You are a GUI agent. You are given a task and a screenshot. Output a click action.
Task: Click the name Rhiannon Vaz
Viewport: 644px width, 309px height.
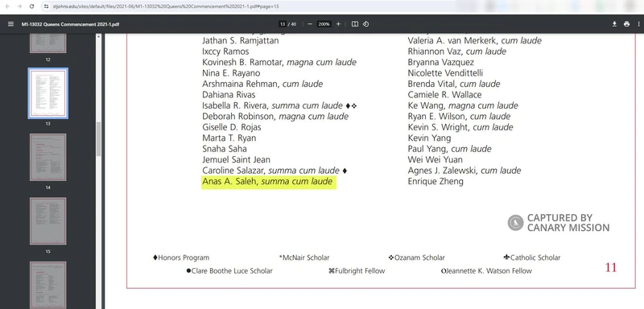tap(436, 51)
